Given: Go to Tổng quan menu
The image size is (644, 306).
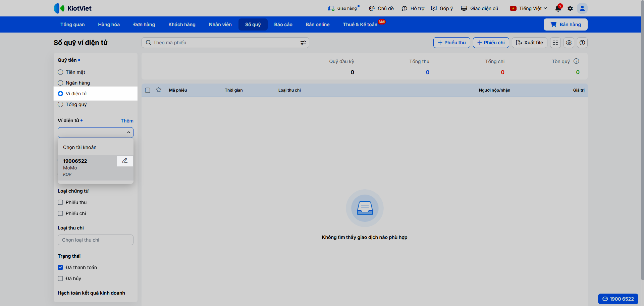Looking at the screenshot, I should tap(72, 24).
